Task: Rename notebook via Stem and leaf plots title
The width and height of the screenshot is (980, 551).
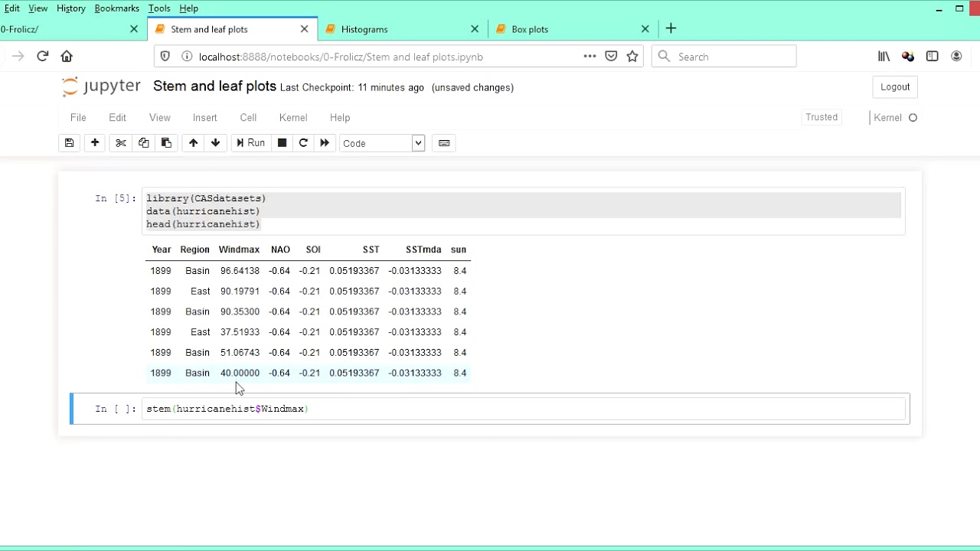Action: pos(214,86)
